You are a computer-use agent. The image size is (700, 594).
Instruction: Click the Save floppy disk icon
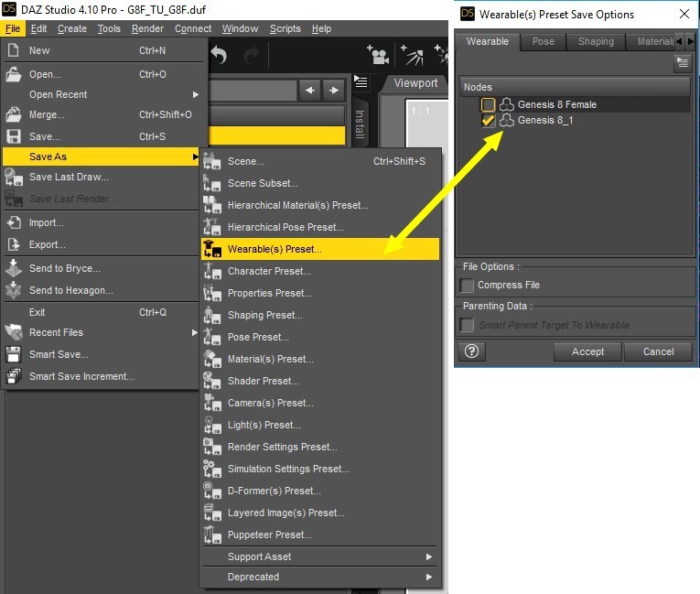pyautogui.click(x=14, y=136)
